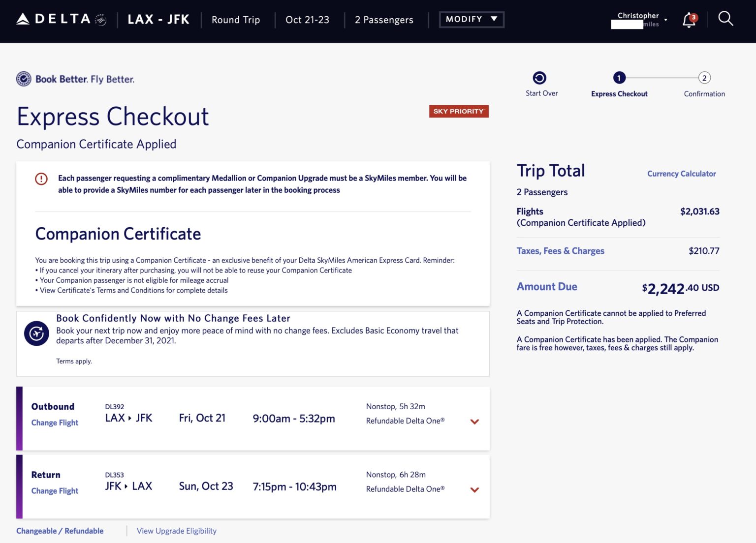The height and width of the screenshot is (543, 756).
Task: Click the red alert exclamation icon
Action: 41,179
